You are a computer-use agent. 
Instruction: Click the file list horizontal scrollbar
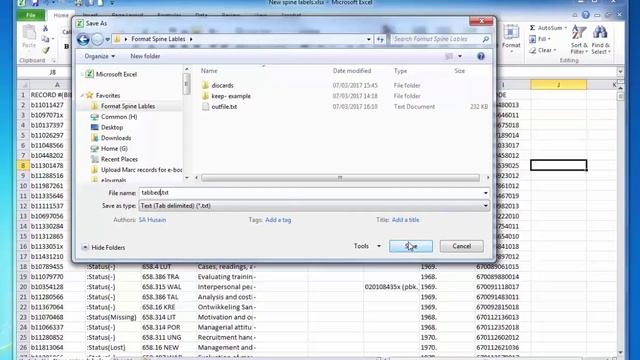click(340, 178)
